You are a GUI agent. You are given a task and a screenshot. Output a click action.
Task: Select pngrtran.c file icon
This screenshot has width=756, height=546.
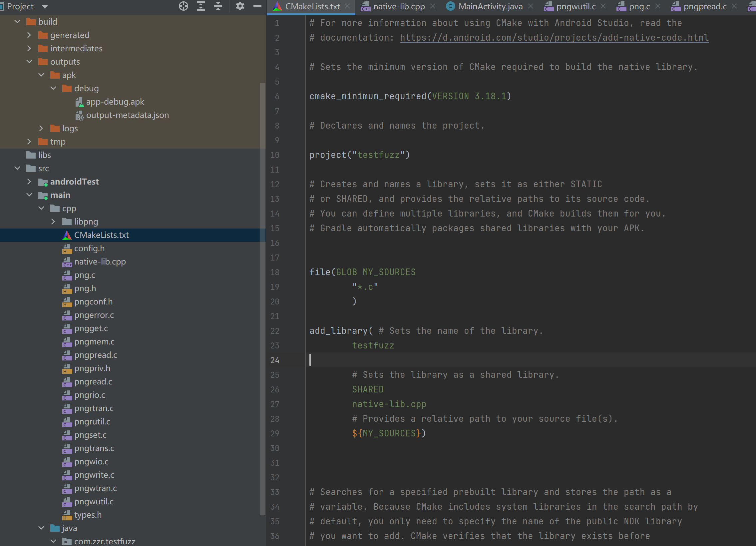coord(67,409)
